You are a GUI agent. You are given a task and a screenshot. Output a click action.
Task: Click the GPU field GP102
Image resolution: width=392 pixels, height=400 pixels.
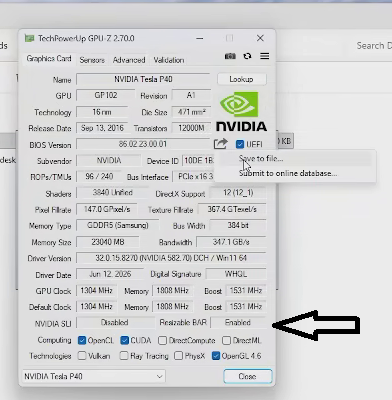click(106, 95)
